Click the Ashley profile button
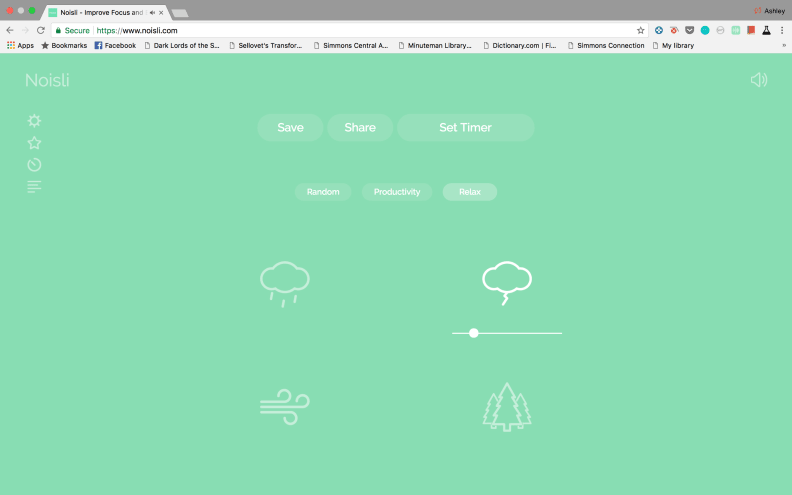Image resolution: width=792 pixels, height=495 pixels. (769, 11)
